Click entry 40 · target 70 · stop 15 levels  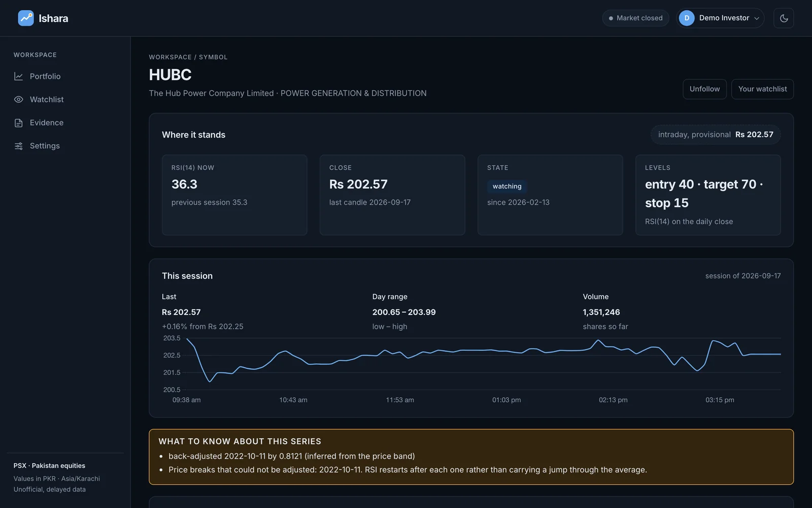click(x=704, y=194)
